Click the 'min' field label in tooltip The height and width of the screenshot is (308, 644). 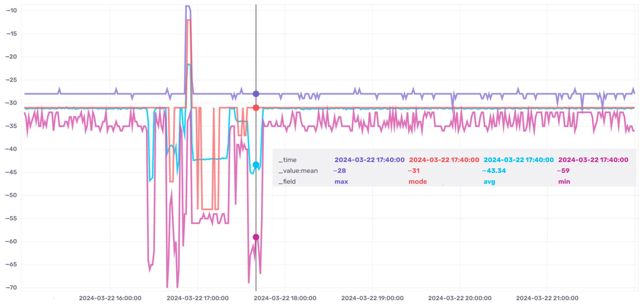point(564,182)
